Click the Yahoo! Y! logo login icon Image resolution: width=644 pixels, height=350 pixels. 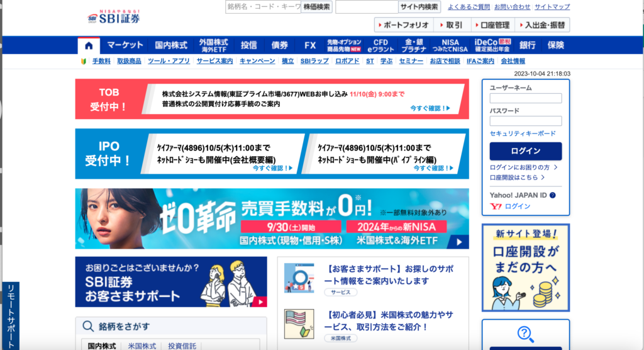[x=496, y=206]
